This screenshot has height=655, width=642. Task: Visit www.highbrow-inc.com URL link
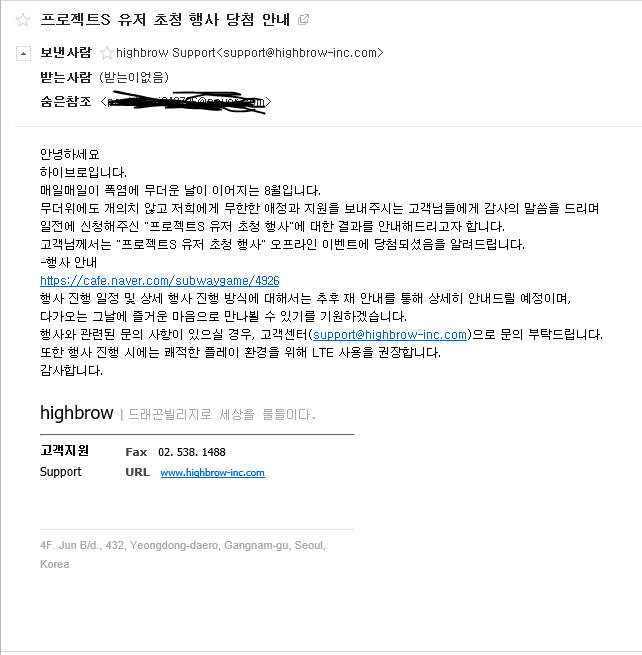pos(212,472)
